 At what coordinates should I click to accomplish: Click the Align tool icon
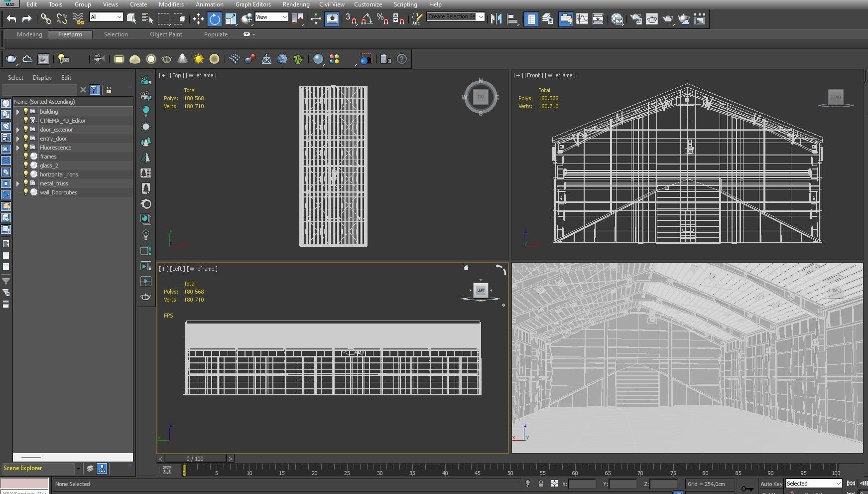pos(512,19)
